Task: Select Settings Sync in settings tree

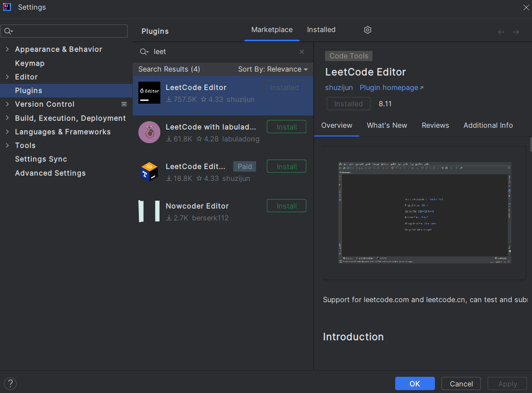Action: coord(41,159)
